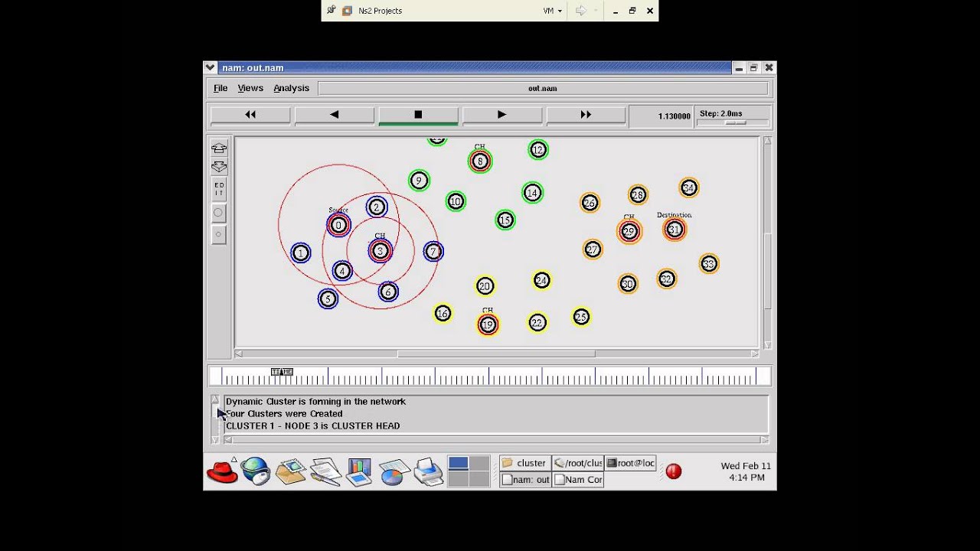The height and width of the screenshot is (551, 980).
Task: Click node 7 in the topology
Action: tap(433, 251)
